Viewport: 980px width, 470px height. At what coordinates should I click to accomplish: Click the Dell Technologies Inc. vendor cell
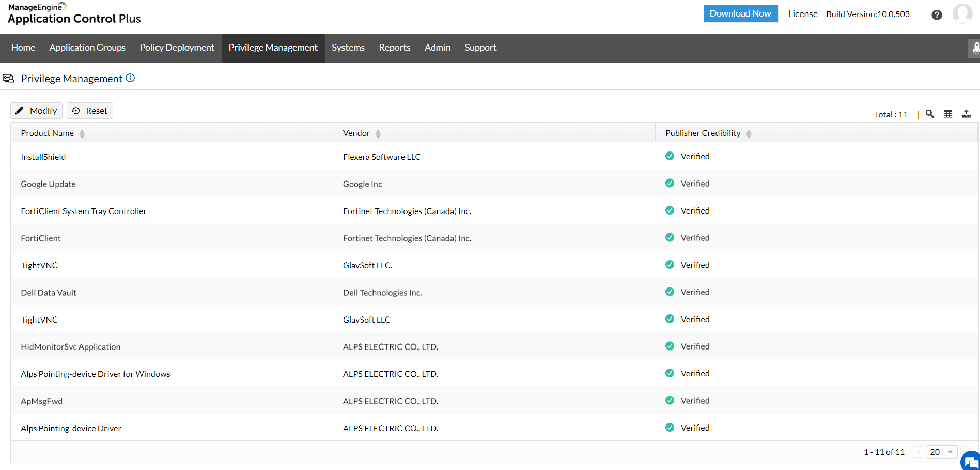[x=382, y=293]
